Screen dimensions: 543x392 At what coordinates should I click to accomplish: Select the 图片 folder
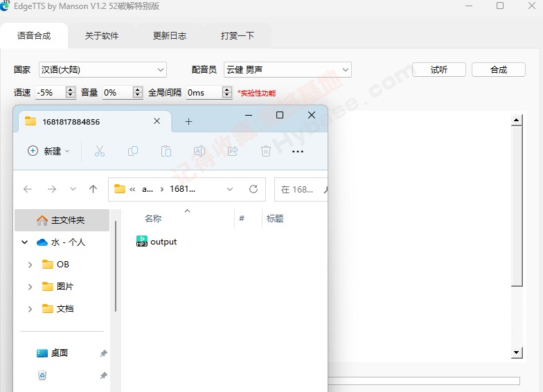[57, 287]
